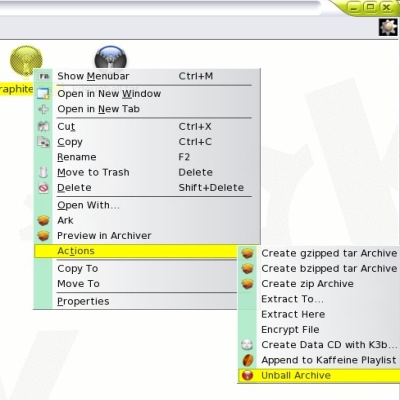Choose Move to Trash
The width and height of the screenshot is (400, 400).
click(x=147, y=172)
